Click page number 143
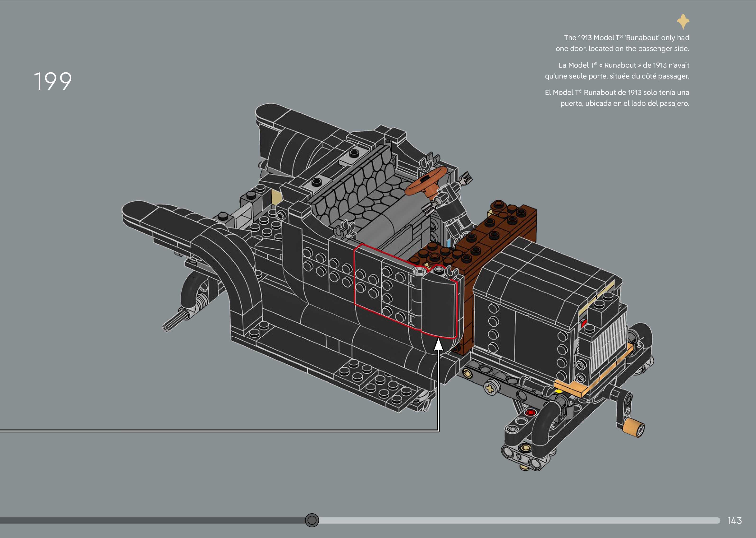The width and height of the screenshot is (756, 538). pos(734,520)
